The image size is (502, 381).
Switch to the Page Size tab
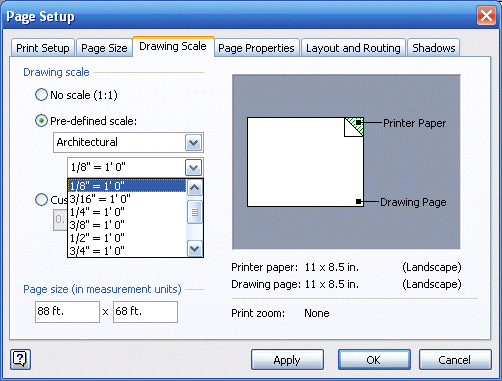pos(104,48)
